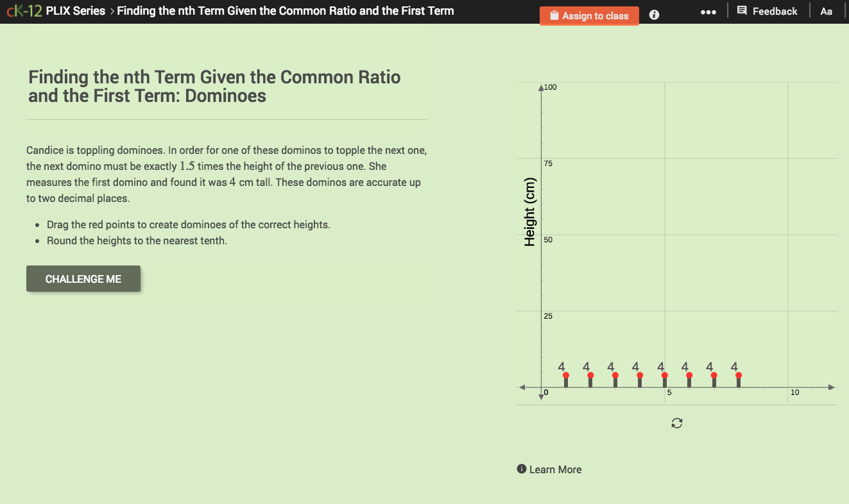Select the second red domino point
Screen dimensions: 849x504
click(590, 374)
